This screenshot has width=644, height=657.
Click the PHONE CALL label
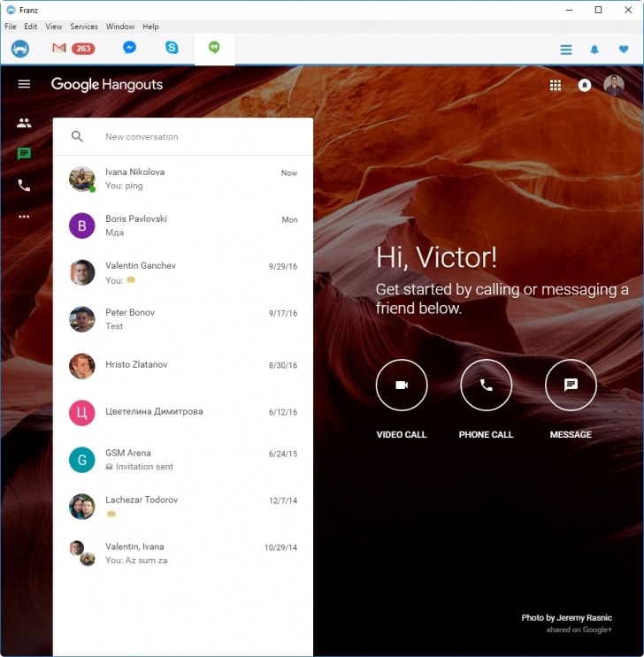486,434
